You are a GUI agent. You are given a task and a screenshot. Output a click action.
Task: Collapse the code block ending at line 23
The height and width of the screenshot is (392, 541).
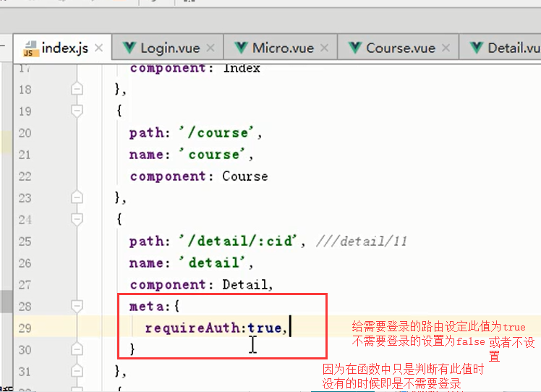point(77,197)
